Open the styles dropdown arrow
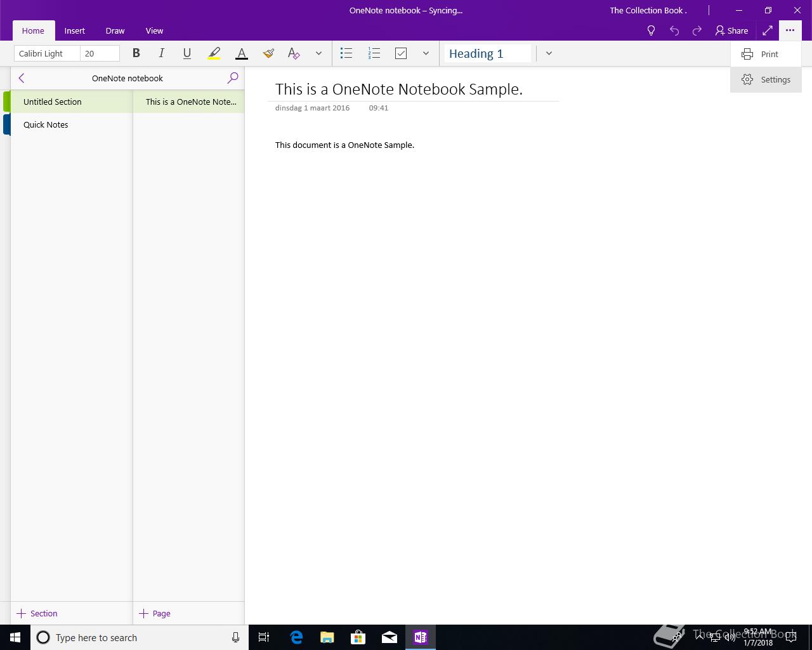 (549, 53)
